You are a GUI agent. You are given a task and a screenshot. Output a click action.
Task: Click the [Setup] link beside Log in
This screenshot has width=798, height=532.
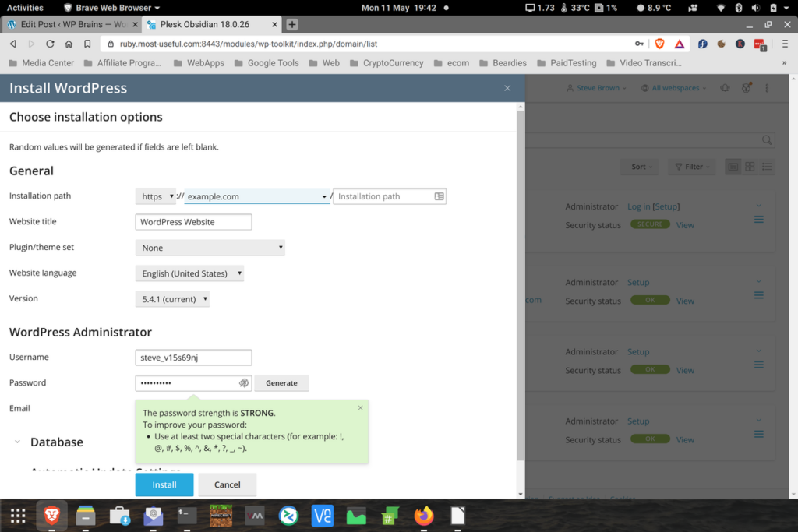pos(666,206)
